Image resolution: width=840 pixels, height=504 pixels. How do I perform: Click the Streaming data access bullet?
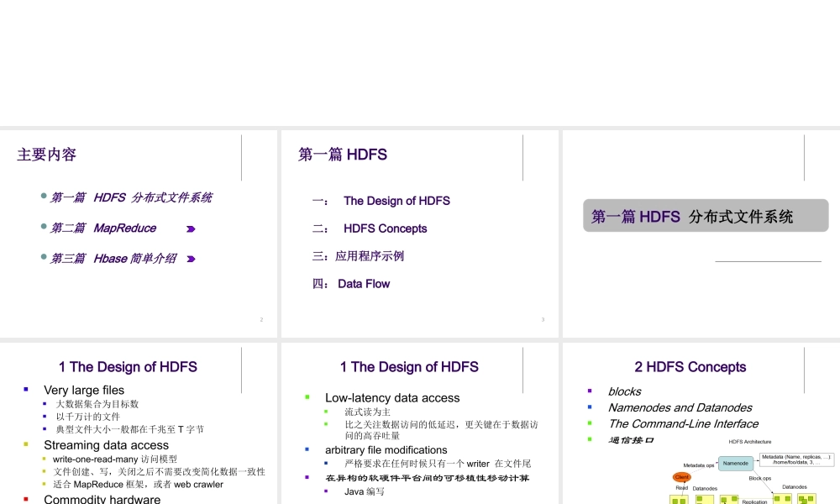pos(106,445)
